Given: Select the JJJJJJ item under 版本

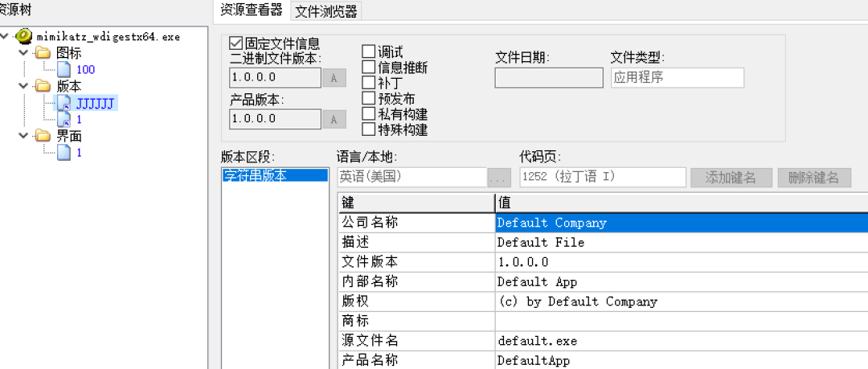Looking at the screenshot, I should pos(95,103).
